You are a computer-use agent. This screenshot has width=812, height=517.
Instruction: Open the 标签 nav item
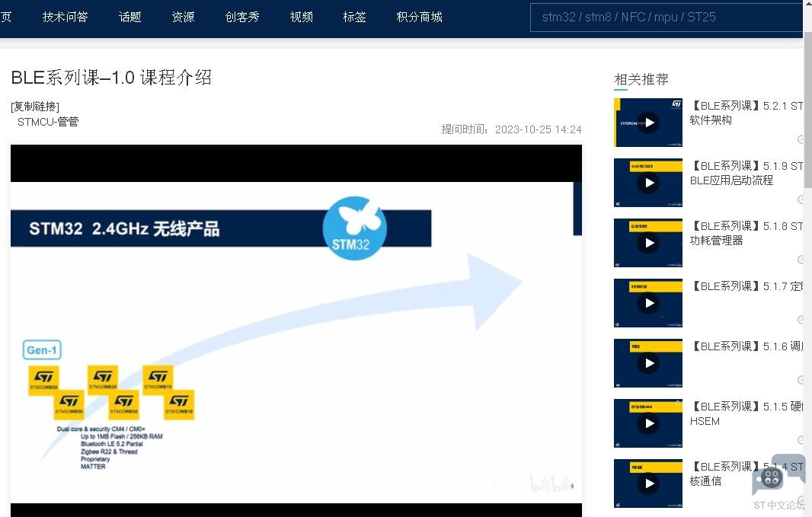pyautogui.click(x=355, y=17)
